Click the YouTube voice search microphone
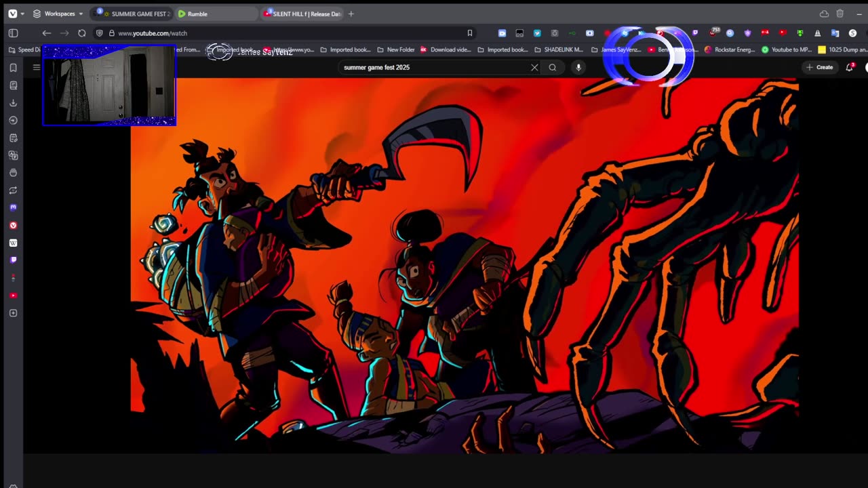The width and height of the screenshot is (868, 488). [578, 67]
